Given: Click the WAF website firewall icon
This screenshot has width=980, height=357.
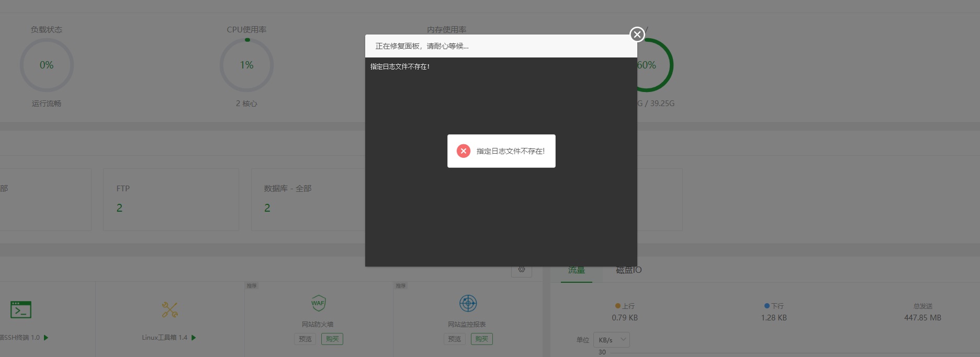Looking at the screenshot, I should [318, 303].
